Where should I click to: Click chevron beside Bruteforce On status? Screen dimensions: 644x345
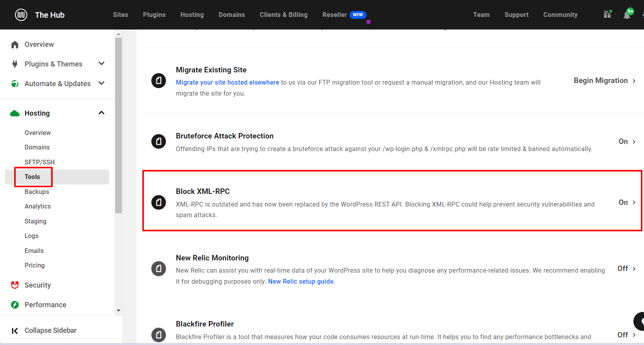634,142
